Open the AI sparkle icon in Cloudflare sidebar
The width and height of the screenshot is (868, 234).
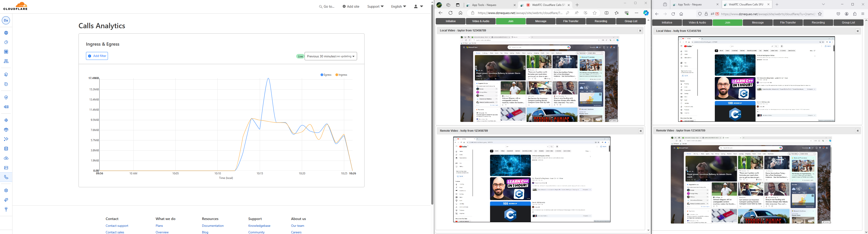[x=6, y=139]
